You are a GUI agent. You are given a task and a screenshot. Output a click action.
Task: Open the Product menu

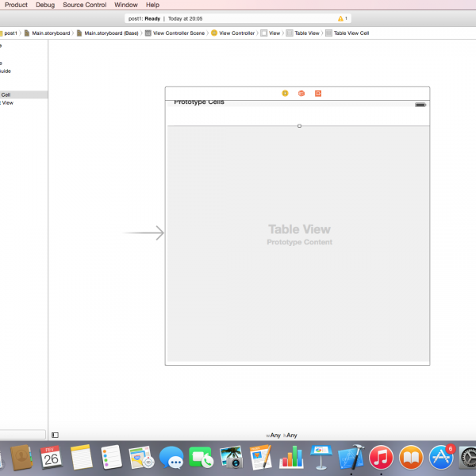[x=16, y=5]
